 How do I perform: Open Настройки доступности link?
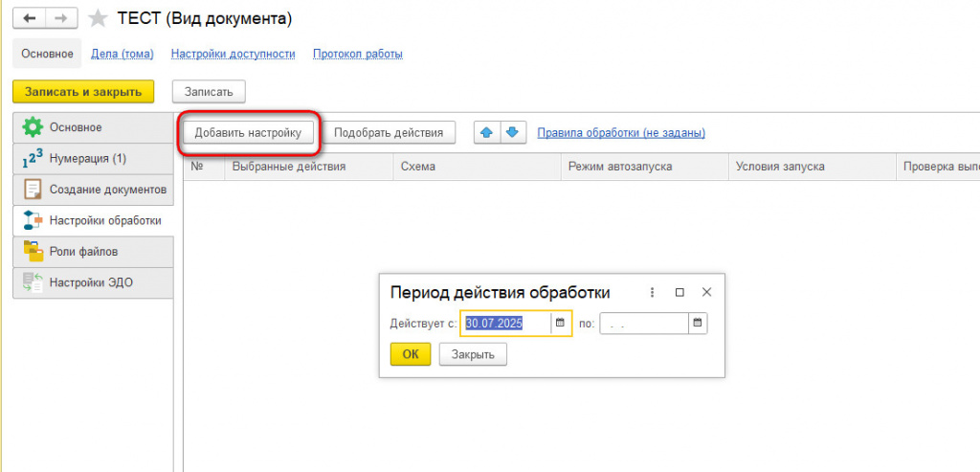(234, 54)
